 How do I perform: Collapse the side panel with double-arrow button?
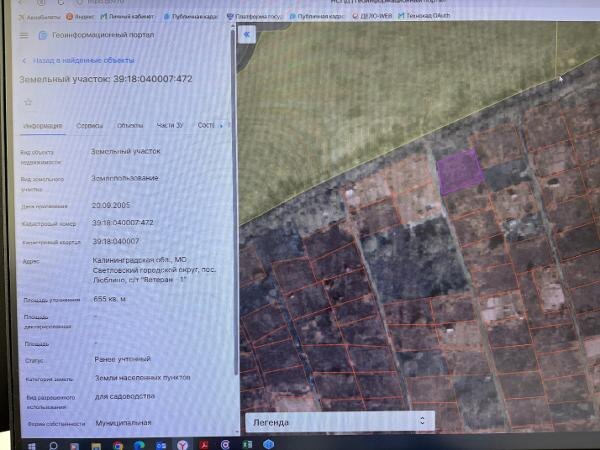pos(247,35)
